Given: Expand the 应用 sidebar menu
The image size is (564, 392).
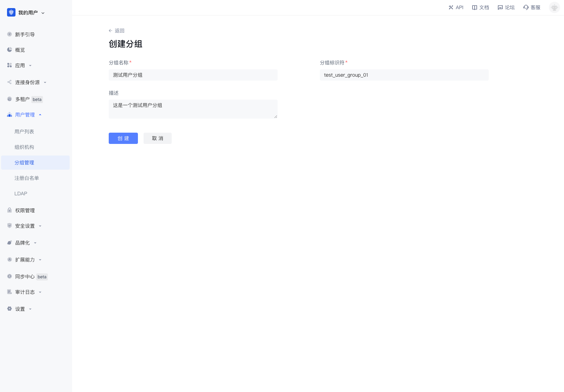Looking at the screenshot, I should pos(30,65).
